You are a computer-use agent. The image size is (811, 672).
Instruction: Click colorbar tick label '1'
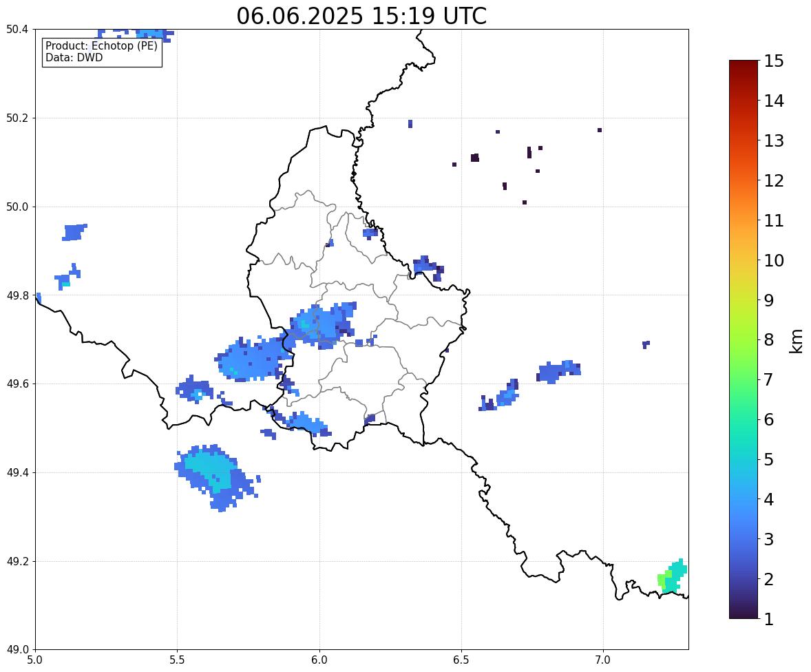coord(769,619)
